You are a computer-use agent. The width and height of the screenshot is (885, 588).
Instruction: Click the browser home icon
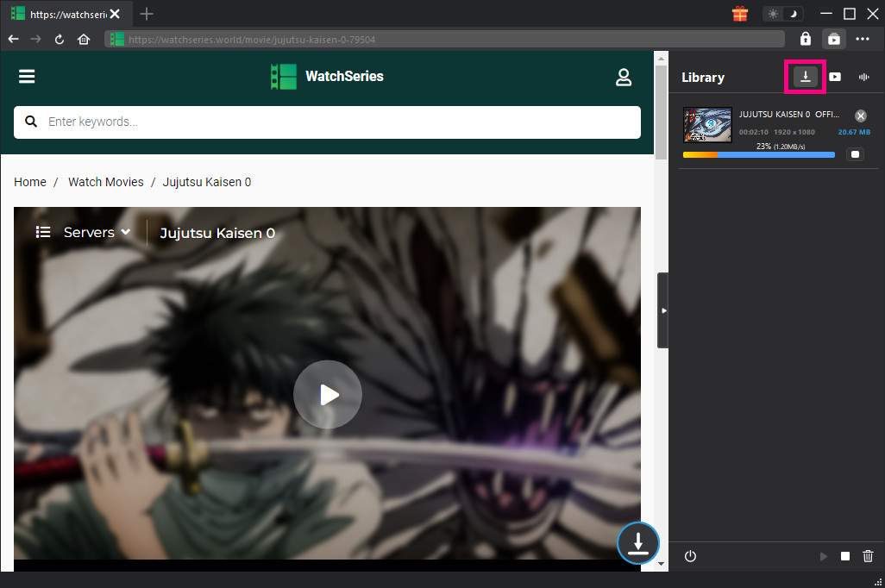(84, 39)
